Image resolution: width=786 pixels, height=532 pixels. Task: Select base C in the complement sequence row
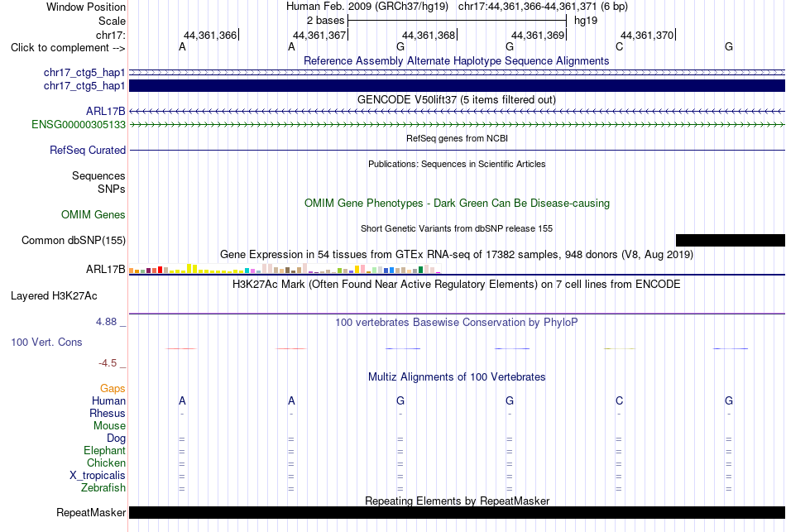619,46
